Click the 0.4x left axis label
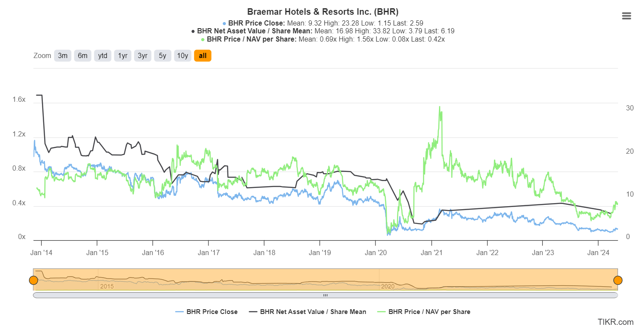 click(x=19, y=203)
